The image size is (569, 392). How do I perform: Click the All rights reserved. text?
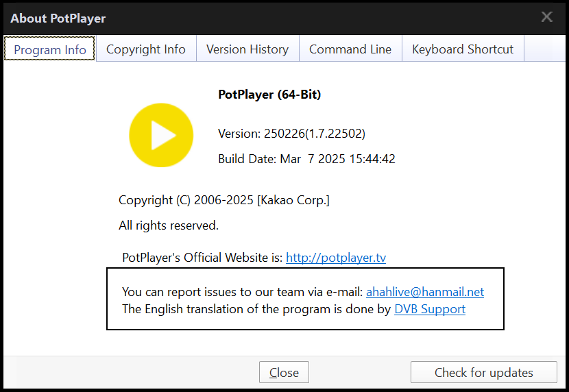[169, 225]
